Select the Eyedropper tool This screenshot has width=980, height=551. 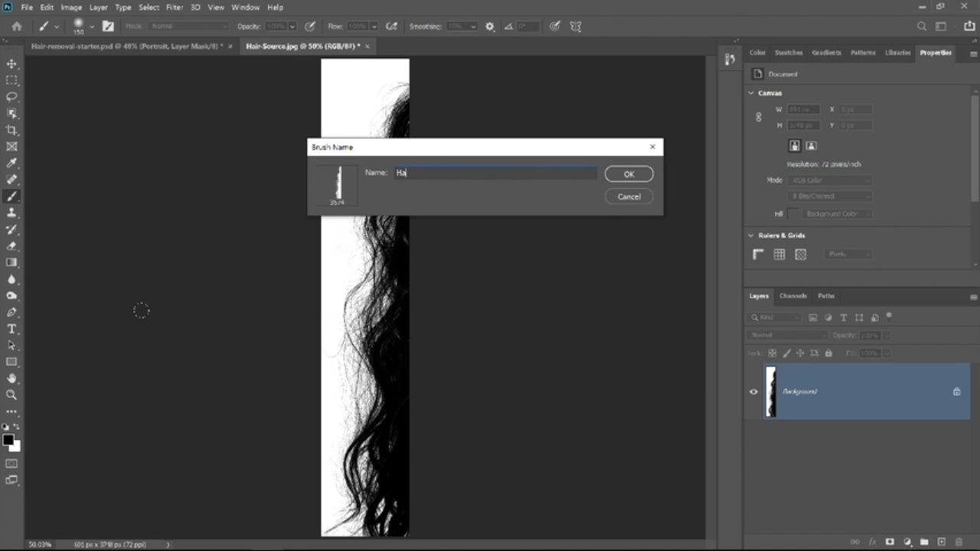[x=11, y=163]
